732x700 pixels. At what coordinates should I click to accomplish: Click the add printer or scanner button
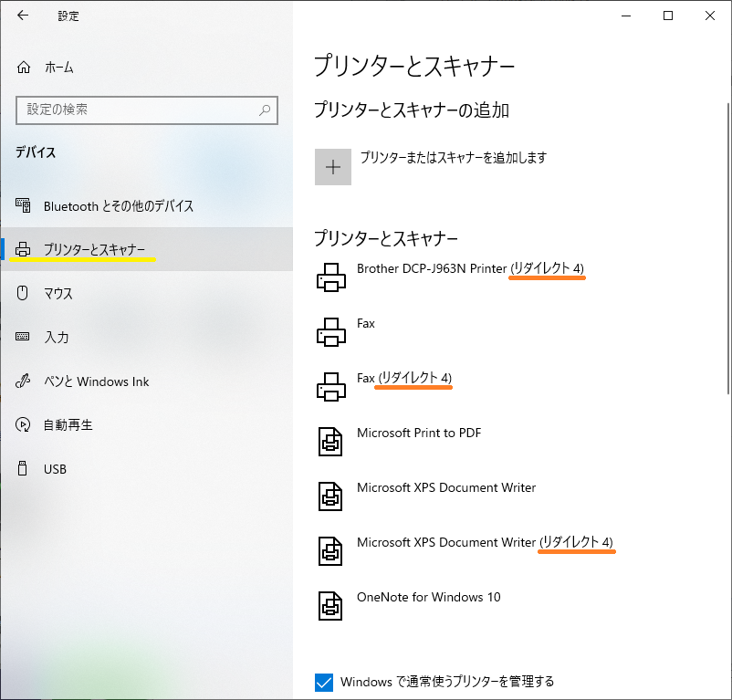tap(333, 166)
